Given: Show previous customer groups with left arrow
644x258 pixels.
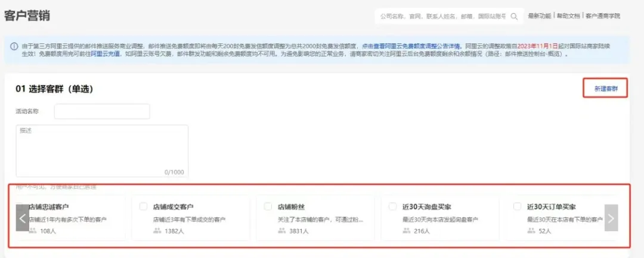Looking at the screenshot, I should (x=23, y=218).
